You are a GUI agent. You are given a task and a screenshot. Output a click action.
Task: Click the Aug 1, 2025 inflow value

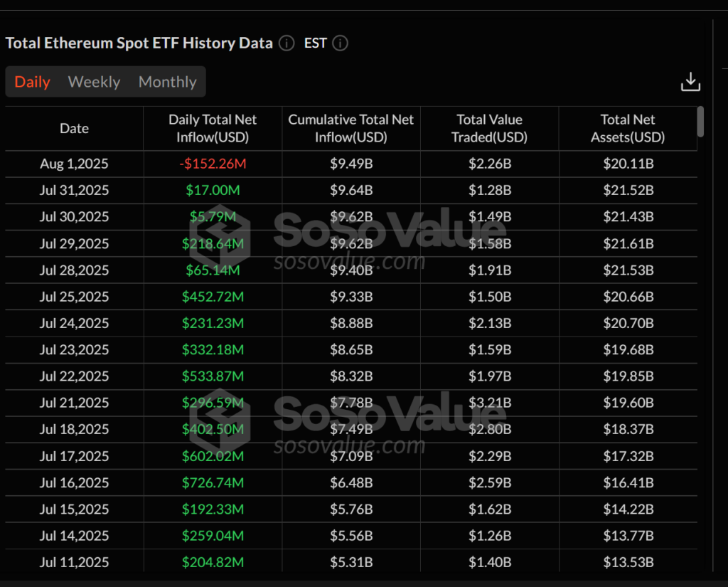pyautogui.click(x=213, y=163)
